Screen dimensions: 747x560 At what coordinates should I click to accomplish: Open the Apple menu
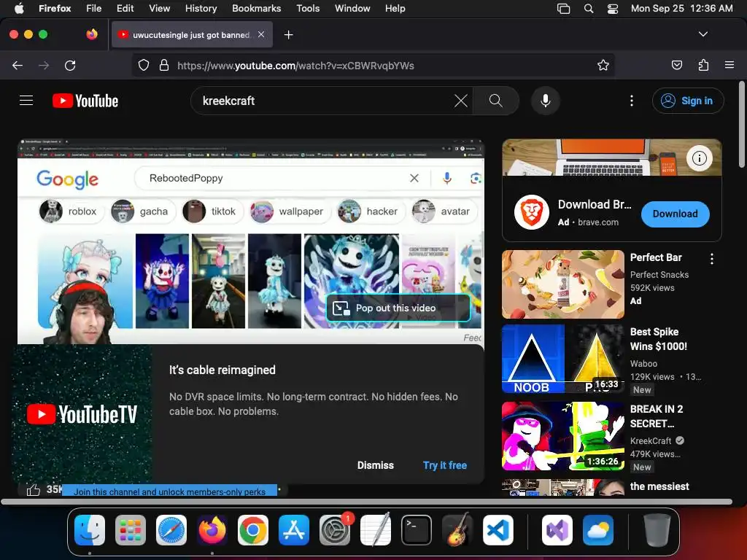(x=19, y=8)
